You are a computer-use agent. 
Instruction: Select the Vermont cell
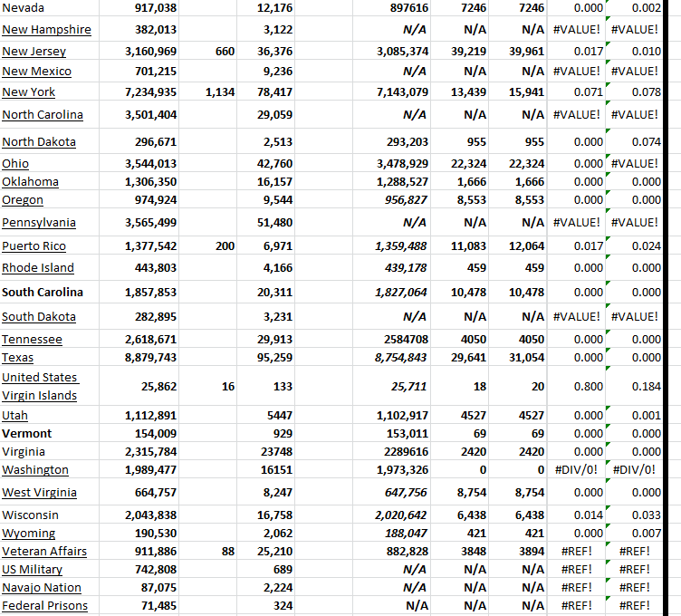50,434
